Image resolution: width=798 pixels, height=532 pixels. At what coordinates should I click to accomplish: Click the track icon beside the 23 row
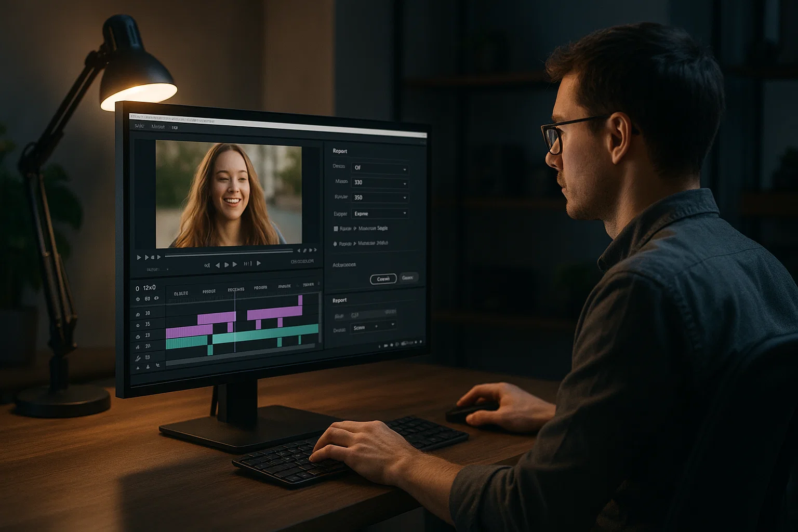138,336
